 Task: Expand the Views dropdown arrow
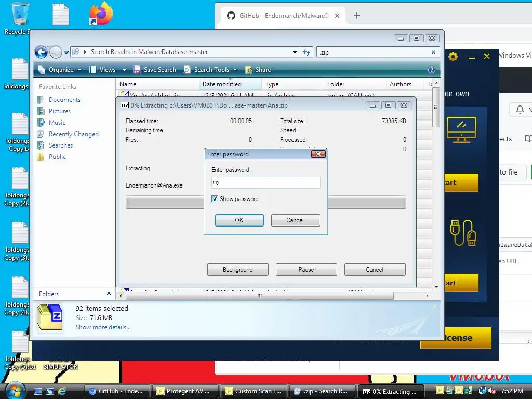pos(124,70)
